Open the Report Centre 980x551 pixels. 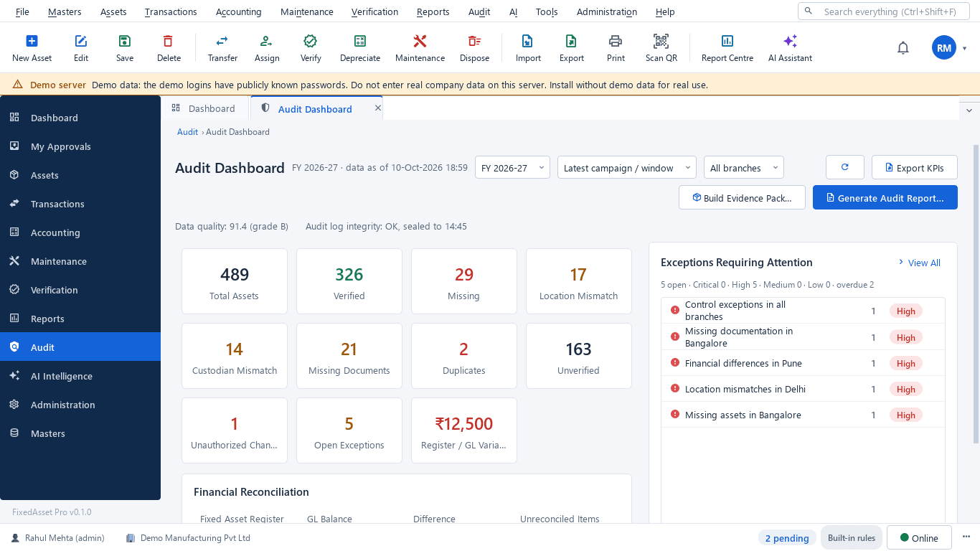[x=727, y=49]
